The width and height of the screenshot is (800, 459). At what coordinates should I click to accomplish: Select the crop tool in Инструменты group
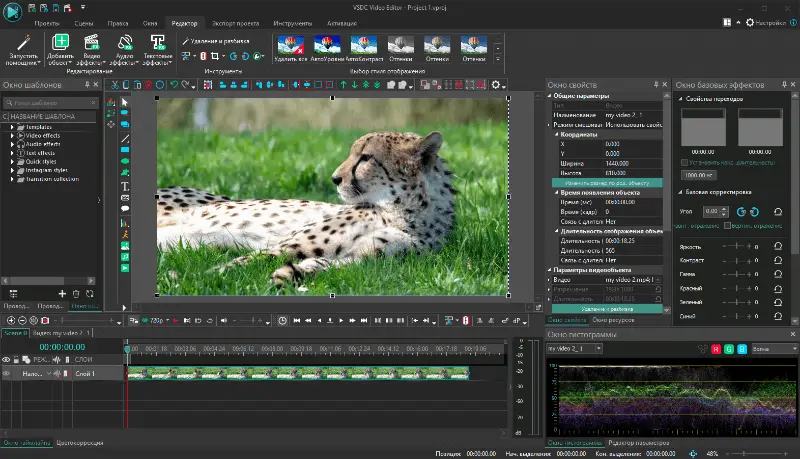(x=215, y=56)
